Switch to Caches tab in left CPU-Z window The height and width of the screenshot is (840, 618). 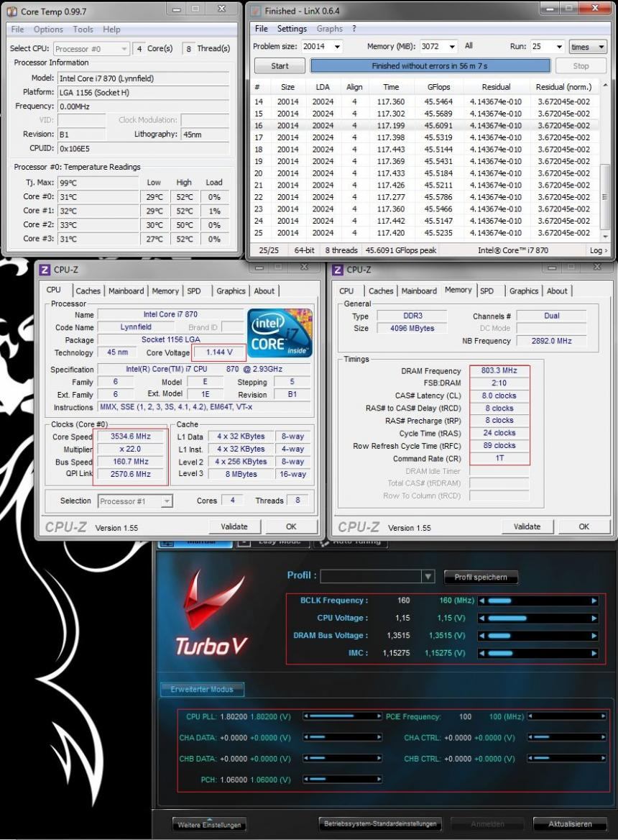[x=88, y=291]
